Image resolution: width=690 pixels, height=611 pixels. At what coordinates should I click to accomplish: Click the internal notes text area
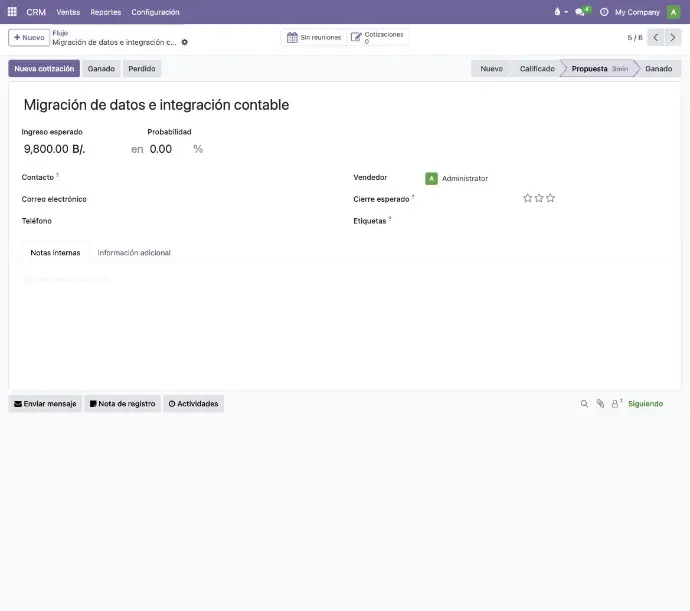(x=345, y=279)
